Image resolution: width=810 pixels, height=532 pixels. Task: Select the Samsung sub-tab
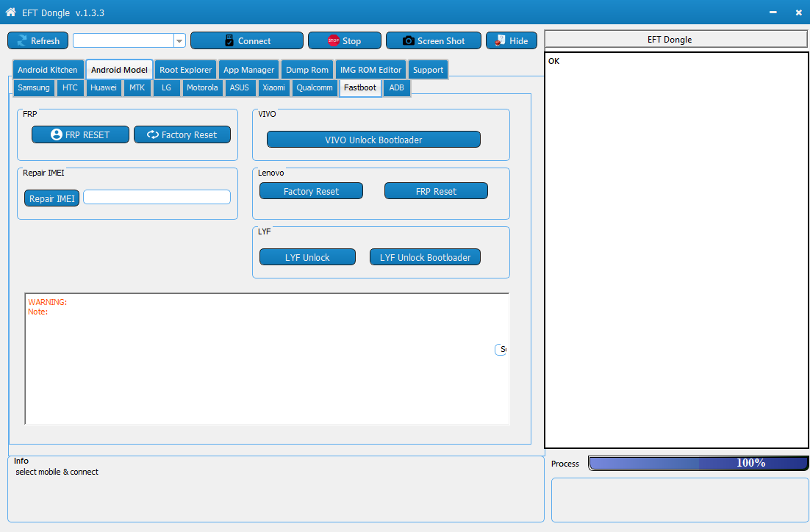[x=34, y=87]
